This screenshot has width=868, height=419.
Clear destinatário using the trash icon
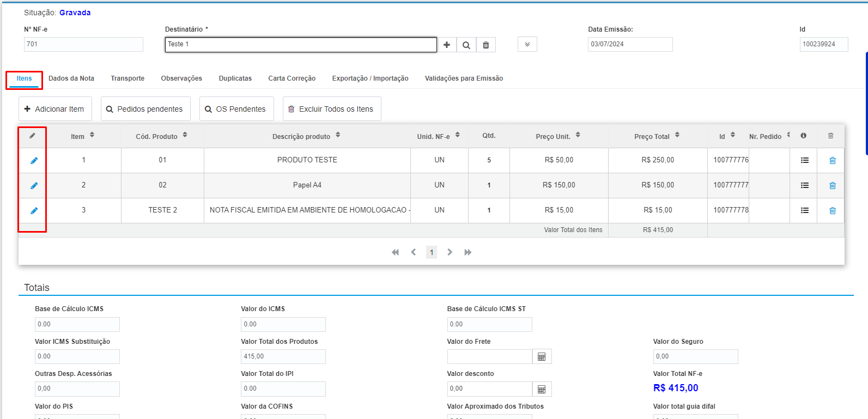[486, 45]
